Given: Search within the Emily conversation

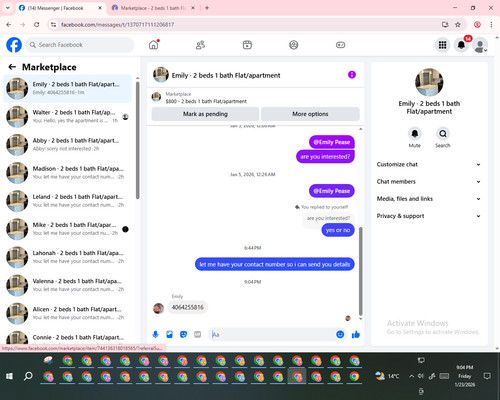Looking at the screenshot, I should [443, 134].
